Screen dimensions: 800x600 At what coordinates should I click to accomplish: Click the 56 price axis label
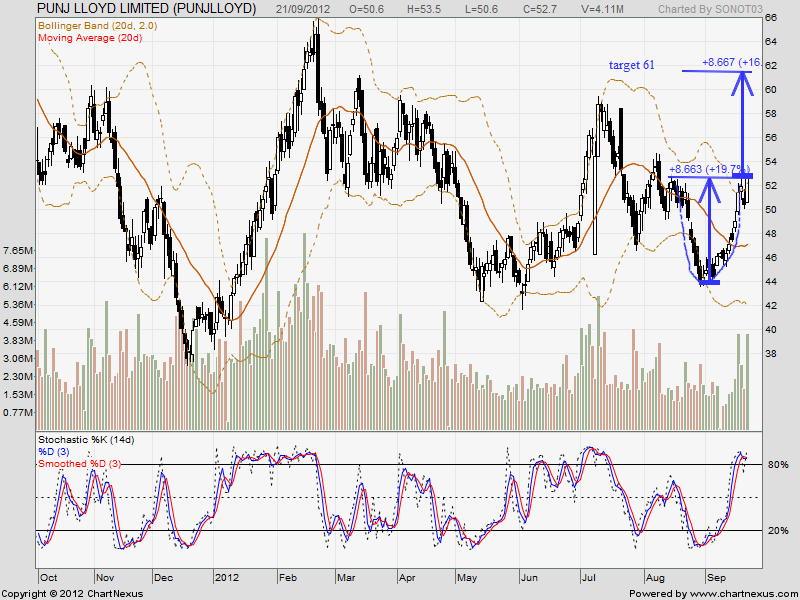point(771,138)
